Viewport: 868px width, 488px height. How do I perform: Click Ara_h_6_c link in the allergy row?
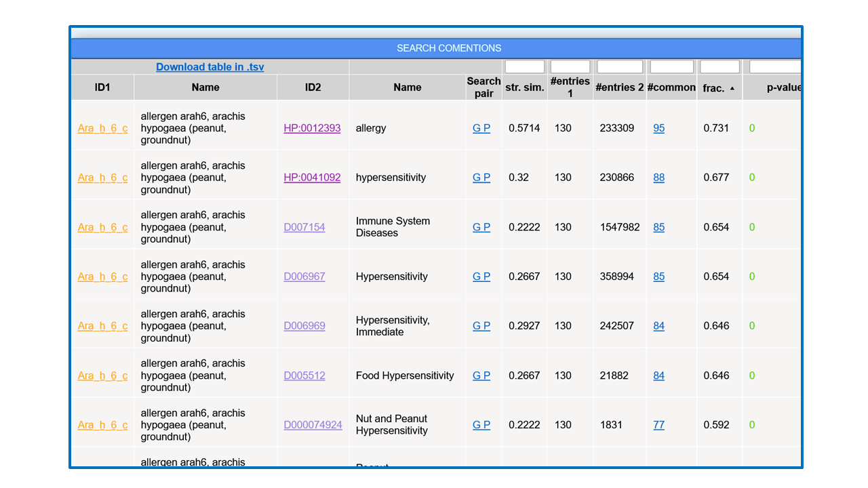point(102,128)
